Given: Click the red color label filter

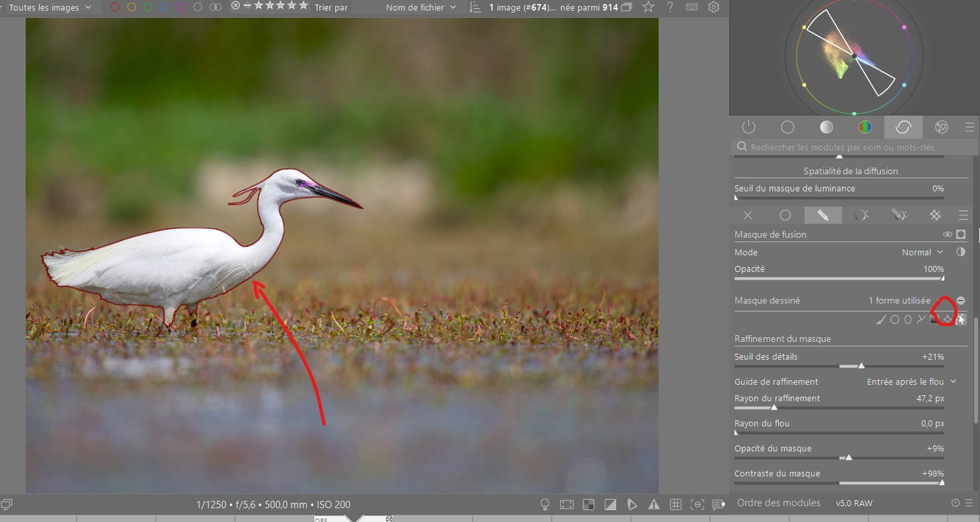Looking at the screenshot, I should coord(115,7).
